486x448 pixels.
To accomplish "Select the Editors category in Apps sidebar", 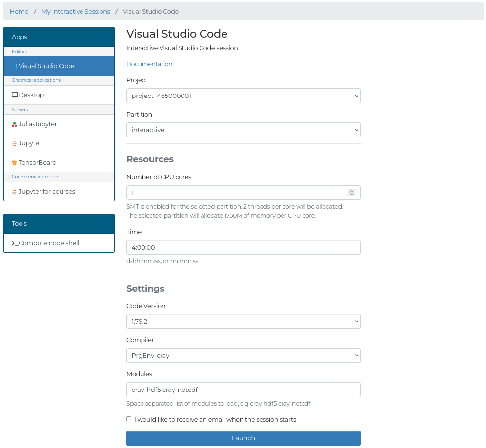I will coord(19,51).
